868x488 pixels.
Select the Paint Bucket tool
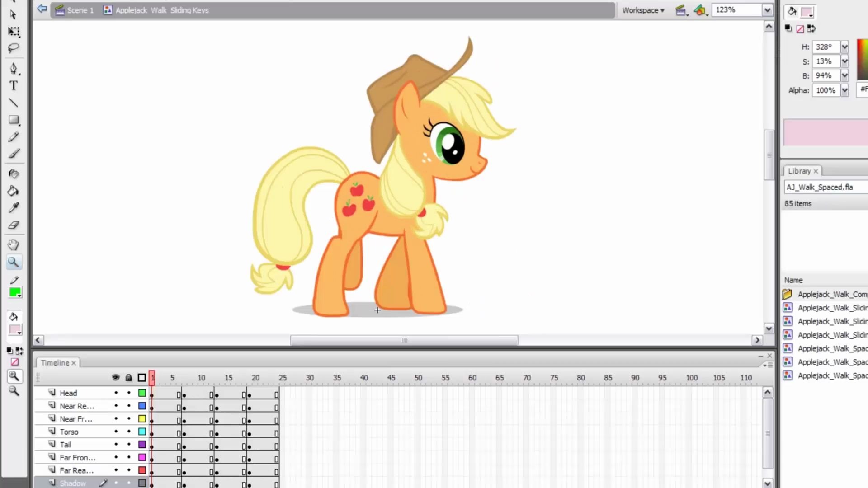[x=14, y=191]
